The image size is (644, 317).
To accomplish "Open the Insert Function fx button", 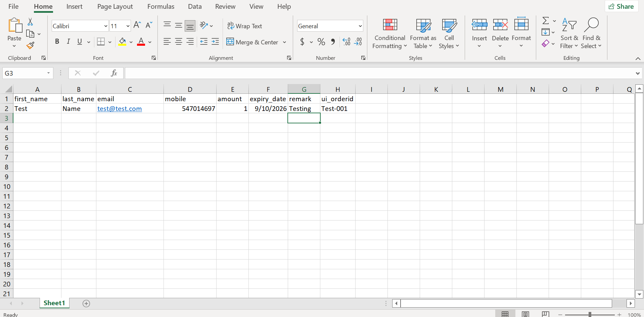I will [114, 73].
